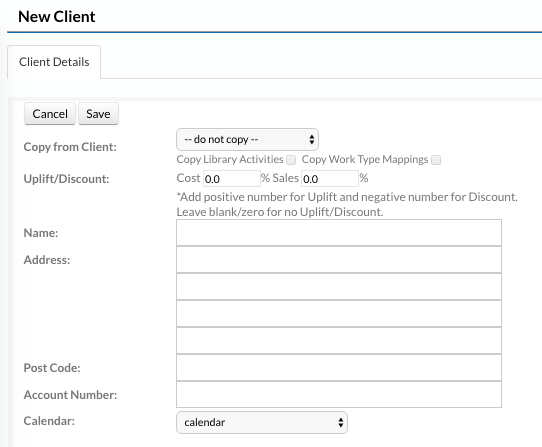Click the New Client page heading
542x447 pixels.
point(57,17)
